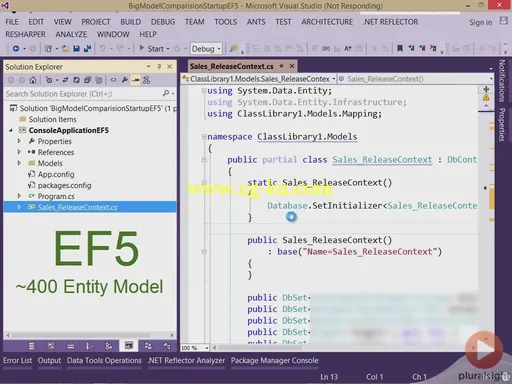Open the .NET REFLECTOR menu

pyautogui.click(x=390, y=22)
